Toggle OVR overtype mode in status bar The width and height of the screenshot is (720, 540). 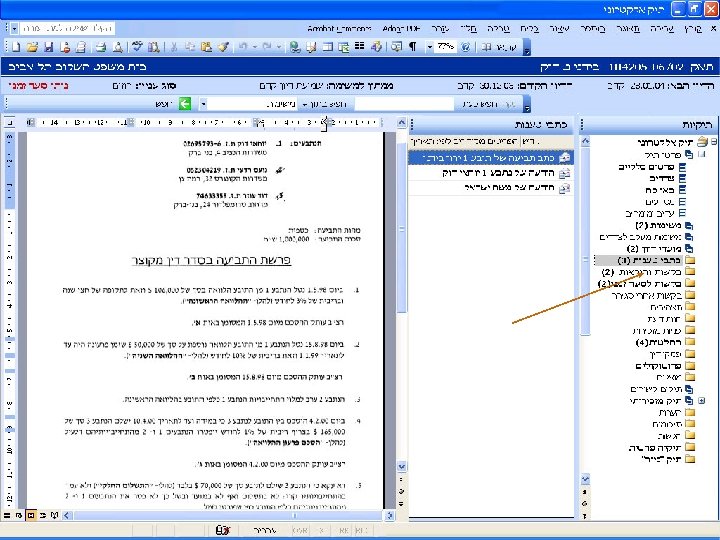click(300, 531)
